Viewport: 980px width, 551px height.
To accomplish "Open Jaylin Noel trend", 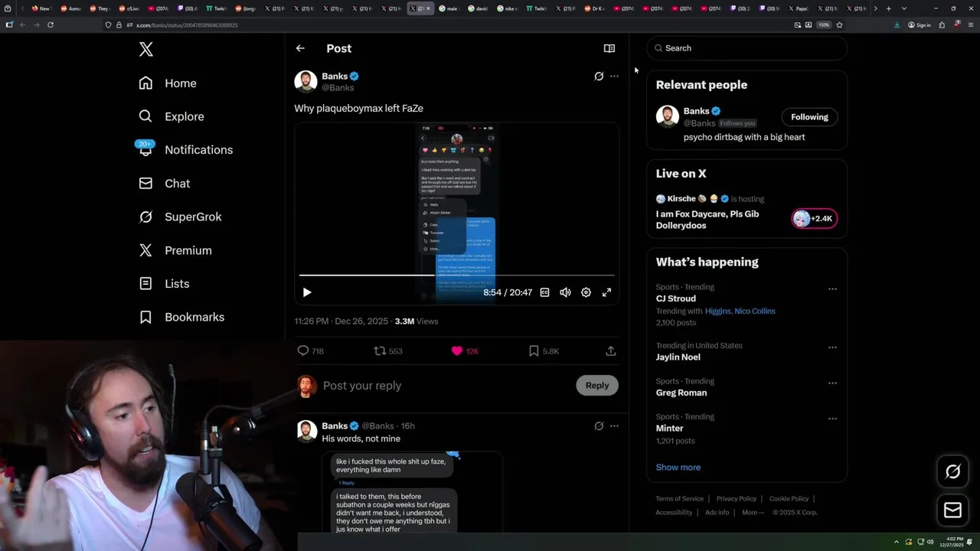I will 678,357.
